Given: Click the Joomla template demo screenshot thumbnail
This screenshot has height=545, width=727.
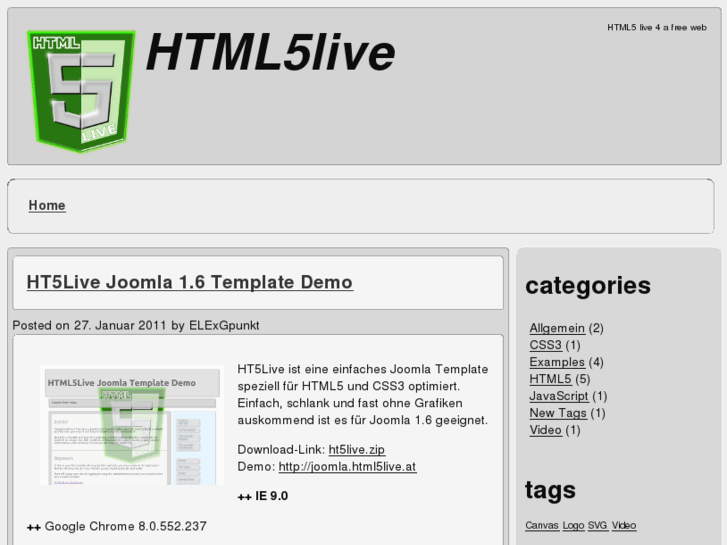Looking at the screenshot, I should (x=132, y=425).
